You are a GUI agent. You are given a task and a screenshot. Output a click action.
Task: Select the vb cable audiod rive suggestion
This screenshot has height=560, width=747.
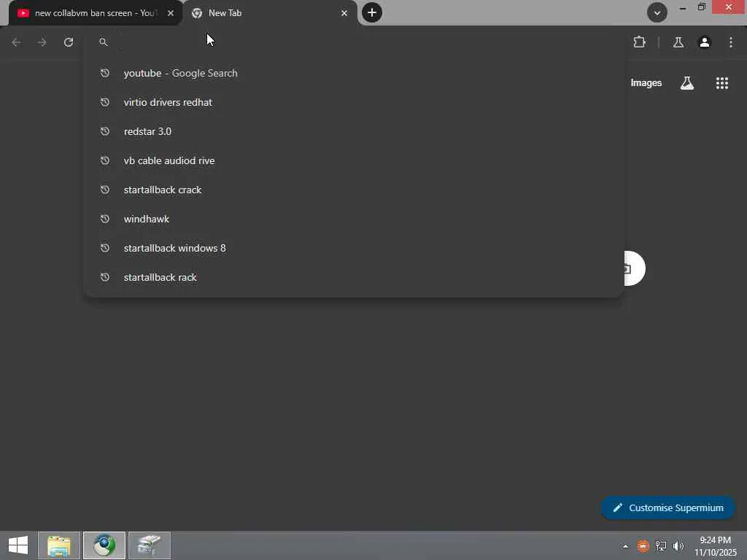pyautogui.click(x=354, y=160)
